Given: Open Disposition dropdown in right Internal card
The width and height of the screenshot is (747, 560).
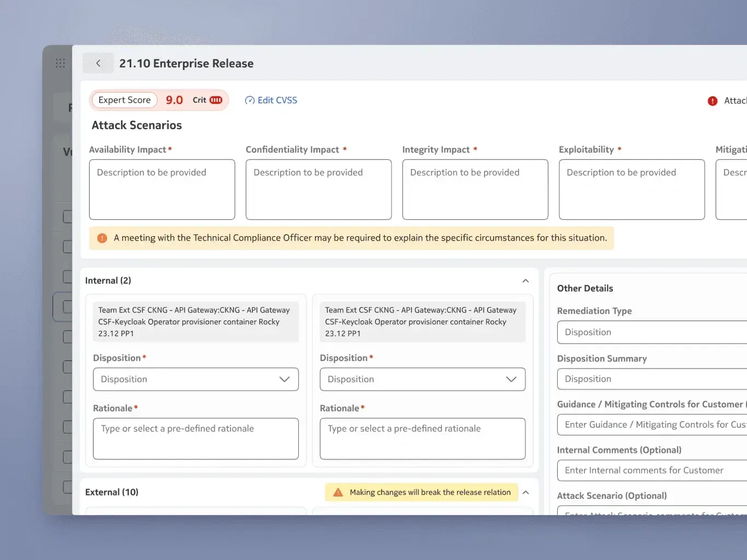Looking at the screenshot, I should [x=422, y=380].
